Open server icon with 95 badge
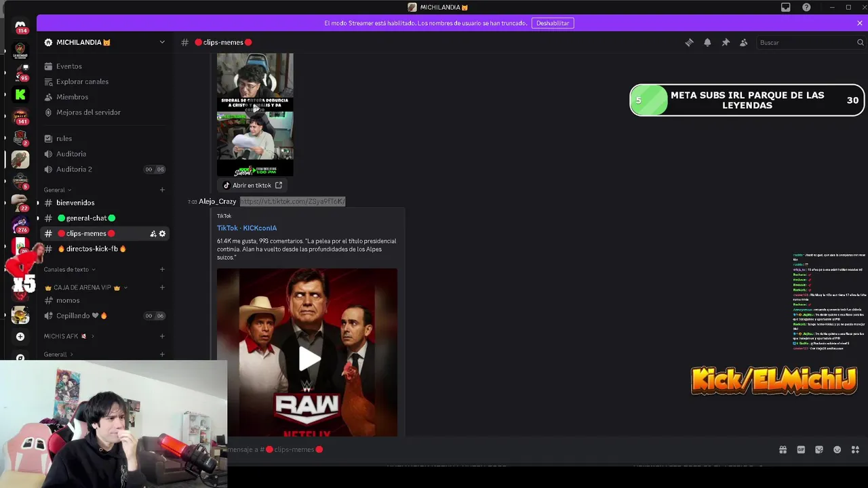The height and width of the screenshot is (488, 868). 20,73
